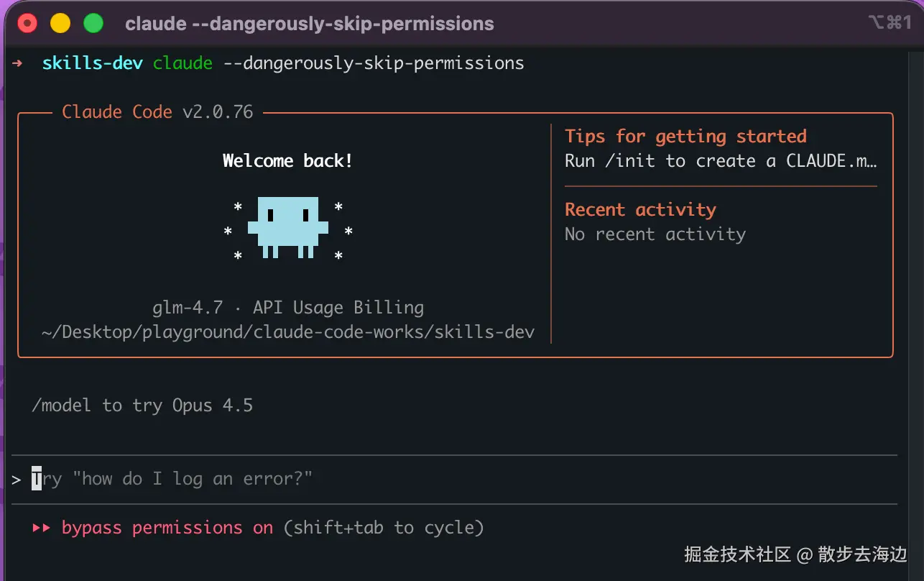The width and height of the screenshot is (924, 581).
Task: Click the glm-4.7 API Usage Billing label
Action: click(288, 308)
